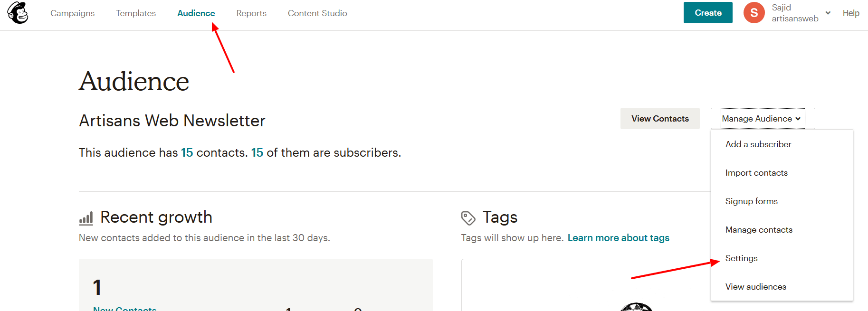This screenshot has height=311, width=868.
Task: Open Content Studio
Action: pos(317,13)
